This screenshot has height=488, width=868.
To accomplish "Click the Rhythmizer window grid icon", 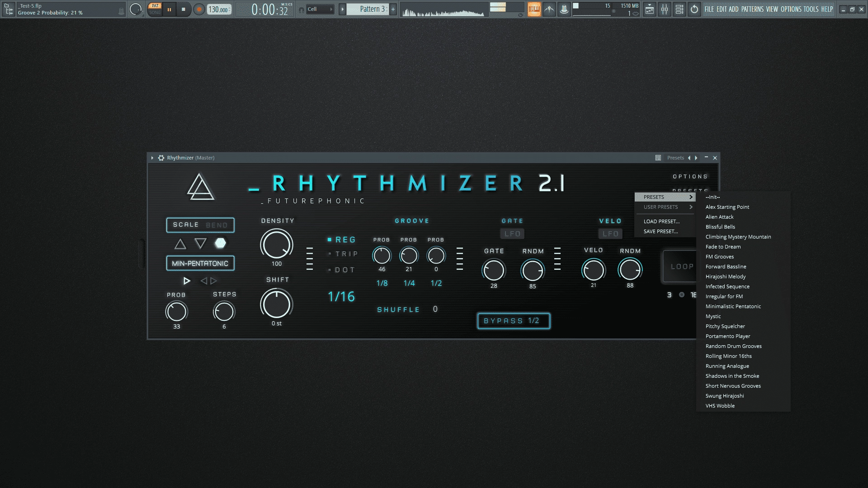I will click(x=658, y=158).
